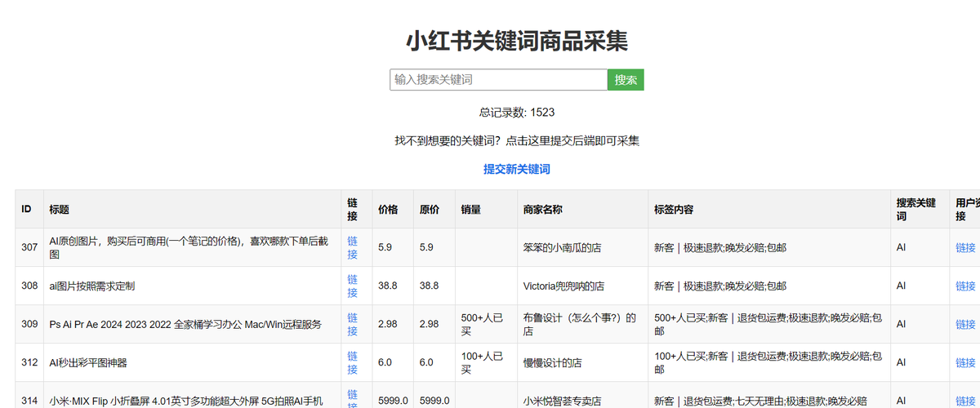
Task: Select title 'Ps Ai Pr Ae 2024 2023 2022 全家桶'
Action: tap(185, 324)
